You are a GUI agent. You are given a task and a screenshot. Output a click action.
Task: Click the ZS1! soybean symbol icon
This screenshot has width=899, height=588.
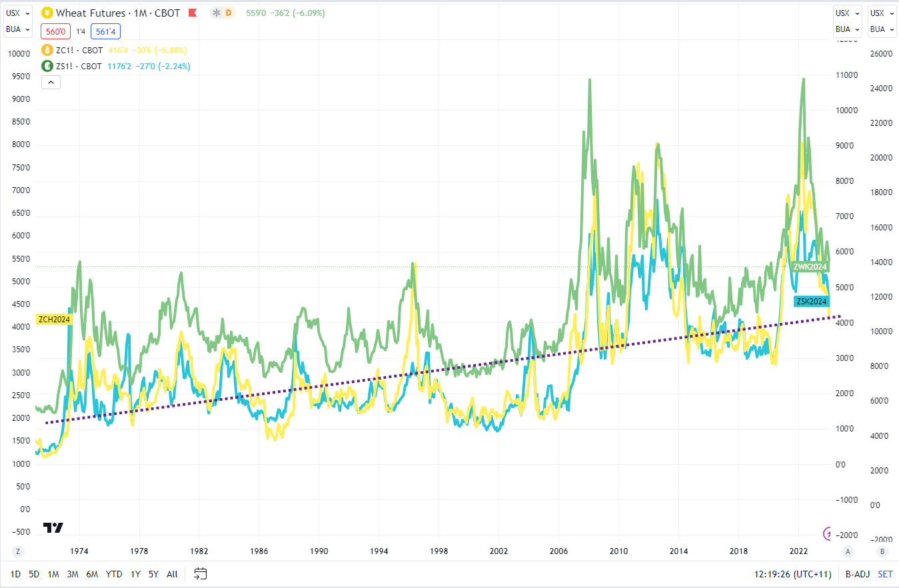tap(47, 66)
